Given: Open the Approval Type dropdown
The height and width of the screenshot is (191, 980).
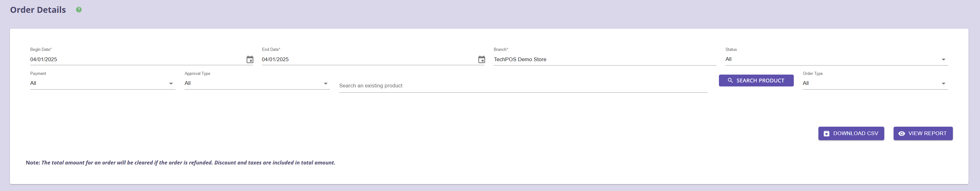Looking at the screenshot, I should (257, 83).
